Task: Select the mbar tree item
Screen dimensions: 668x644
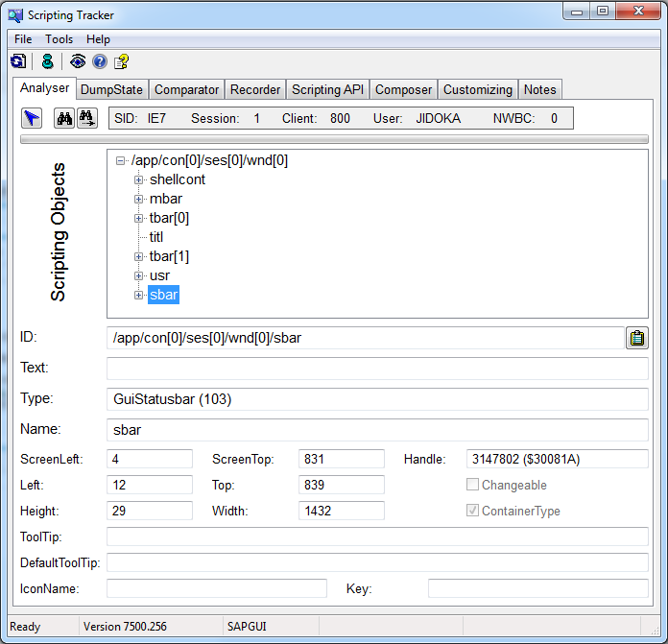Action: (165, 199)
